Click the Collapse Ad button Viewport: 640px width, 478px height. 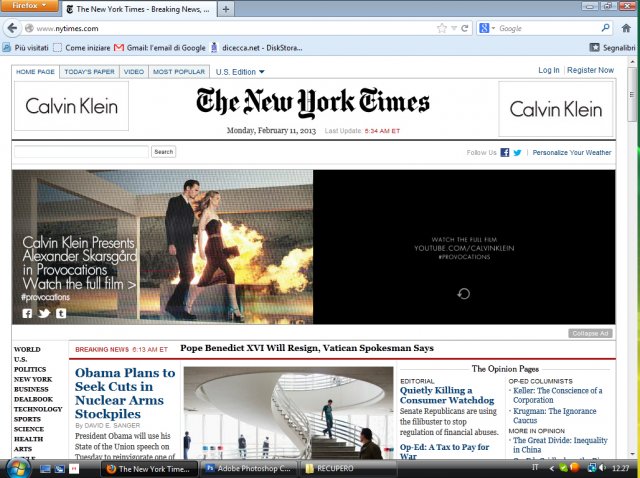point(590,333)
